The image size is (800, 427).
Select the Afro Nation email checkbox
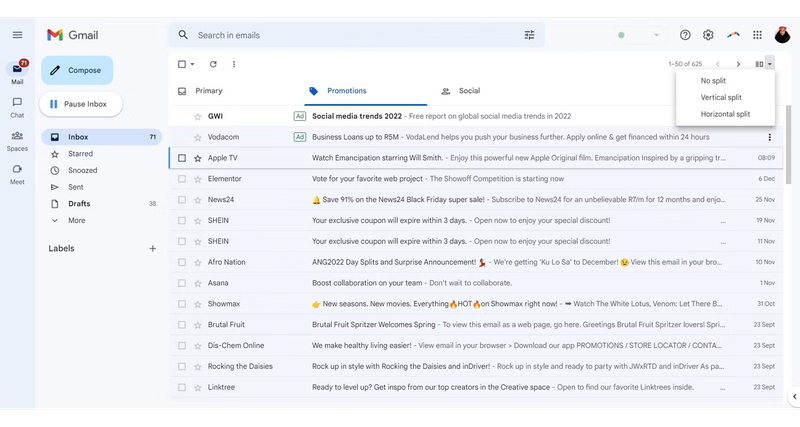[x=182, y=262]
